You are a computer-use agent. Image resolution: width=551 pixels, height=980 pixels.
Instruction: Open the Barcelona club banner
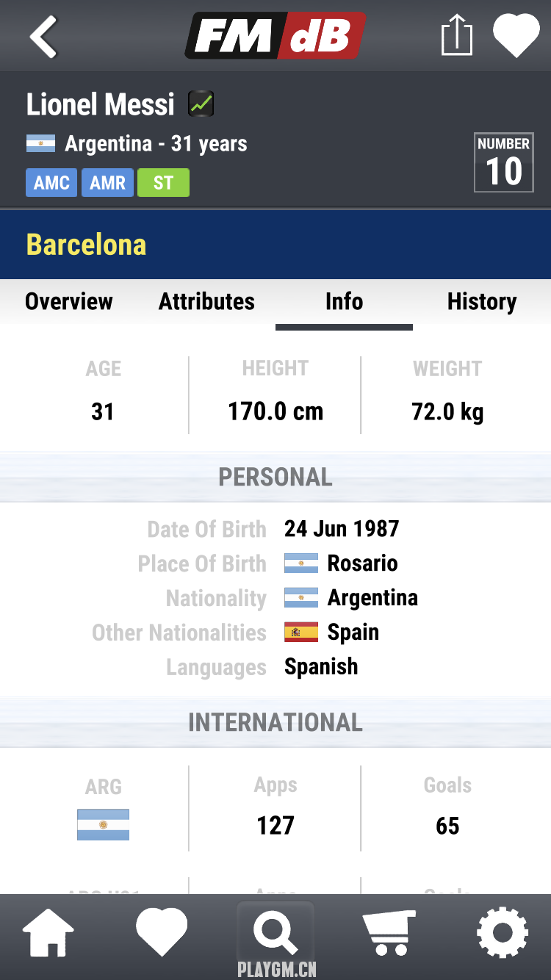[x=275, y=245]
